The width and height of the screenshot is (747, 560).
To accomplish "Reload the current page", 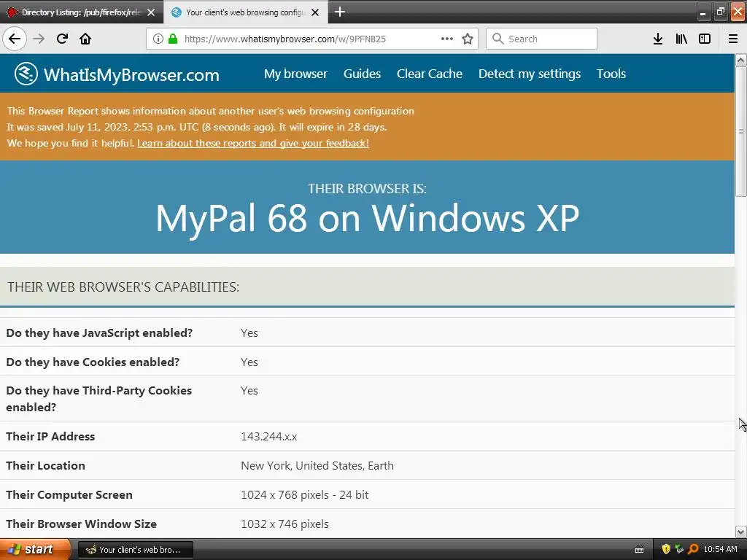I will tap(62, 39).
